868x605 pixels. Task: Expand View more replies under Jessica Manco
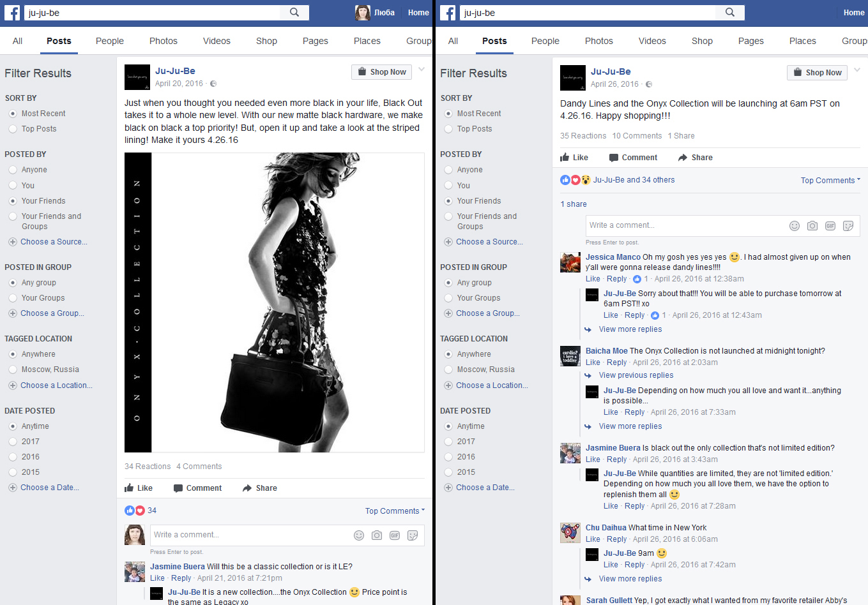[x=630, y=329]
